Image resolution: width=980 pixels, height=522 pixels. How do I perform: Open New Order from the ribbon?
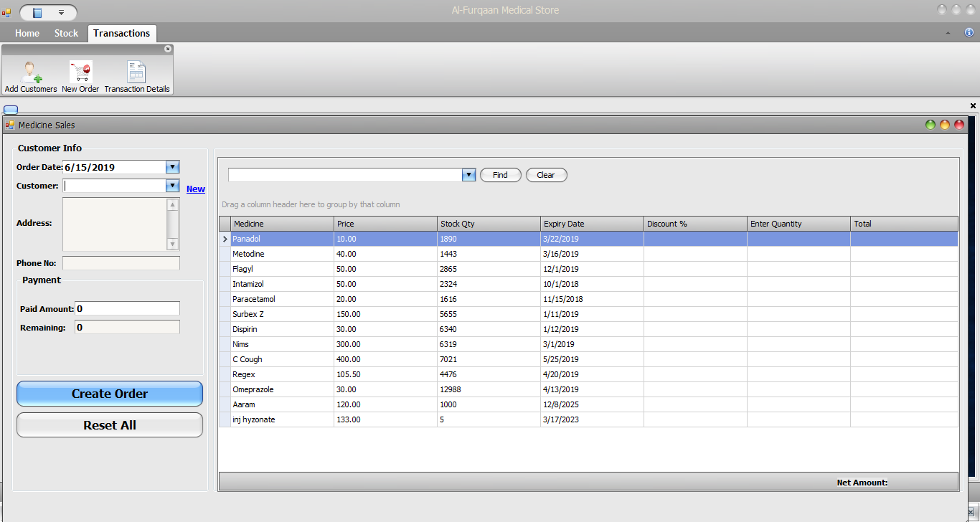(80, 73)
